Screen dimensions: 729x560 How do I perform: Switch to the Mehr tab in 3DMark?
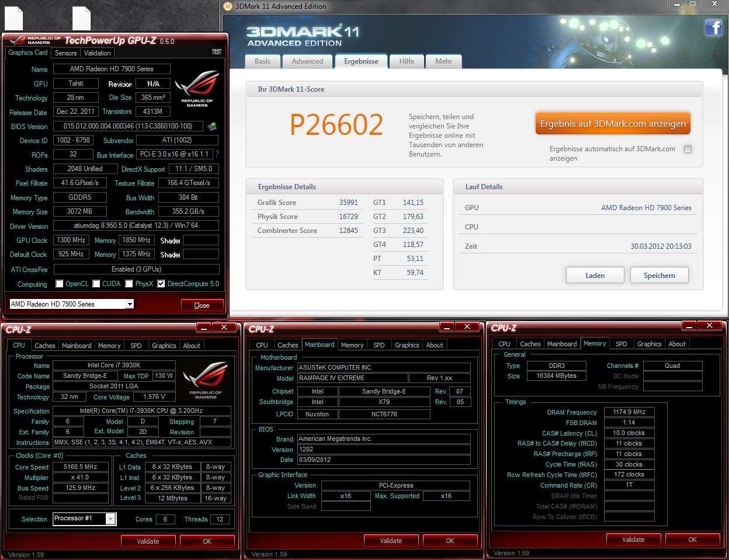[x=444, y=61]
